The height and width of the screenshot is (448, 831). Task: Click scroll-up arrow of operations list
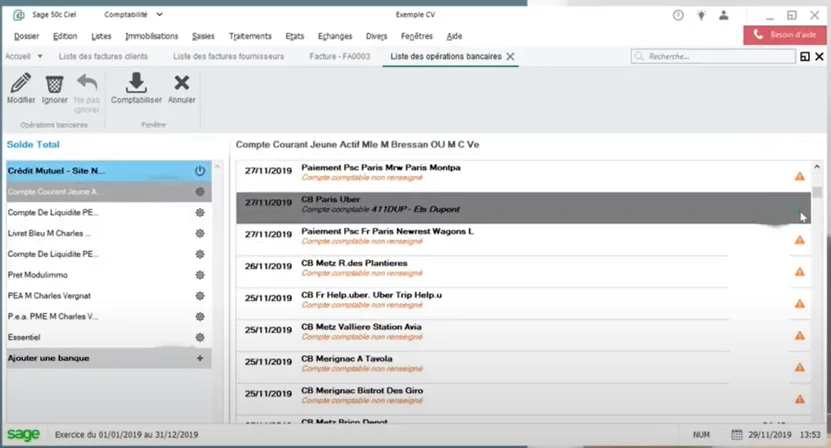point(817,167)
